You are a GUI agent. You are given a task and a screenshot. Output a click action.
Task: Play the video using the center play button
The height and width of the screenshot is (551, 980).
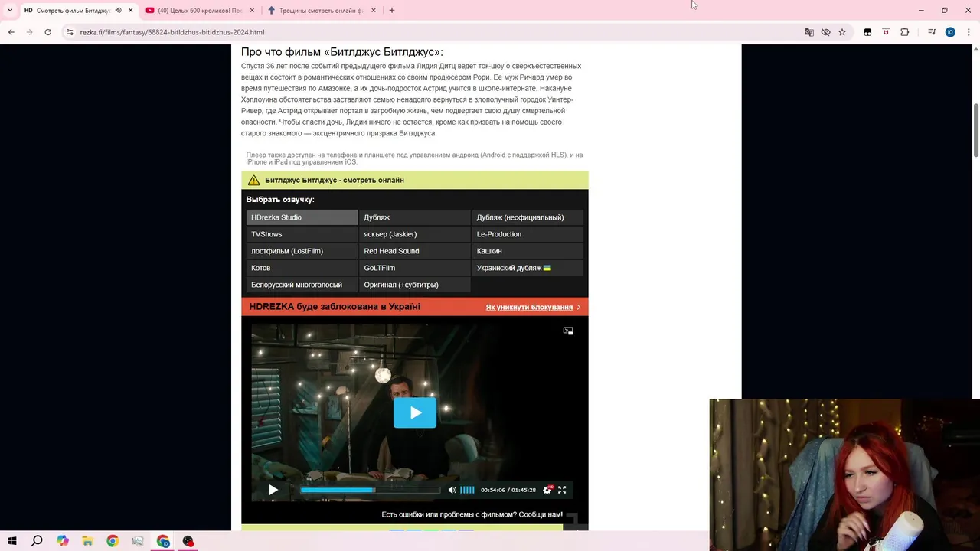[415, 412]
